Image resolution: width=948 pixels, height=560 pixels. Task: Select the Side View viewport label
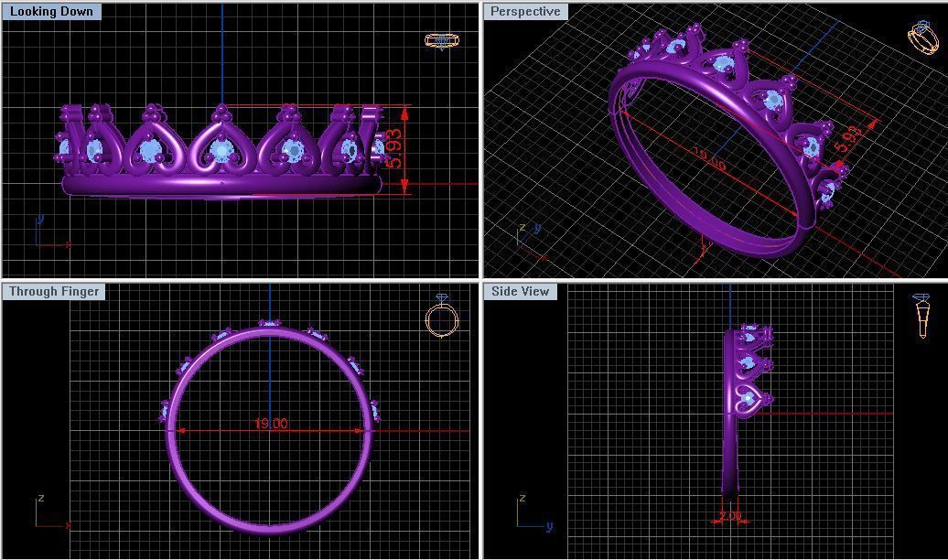coord(520,292)
